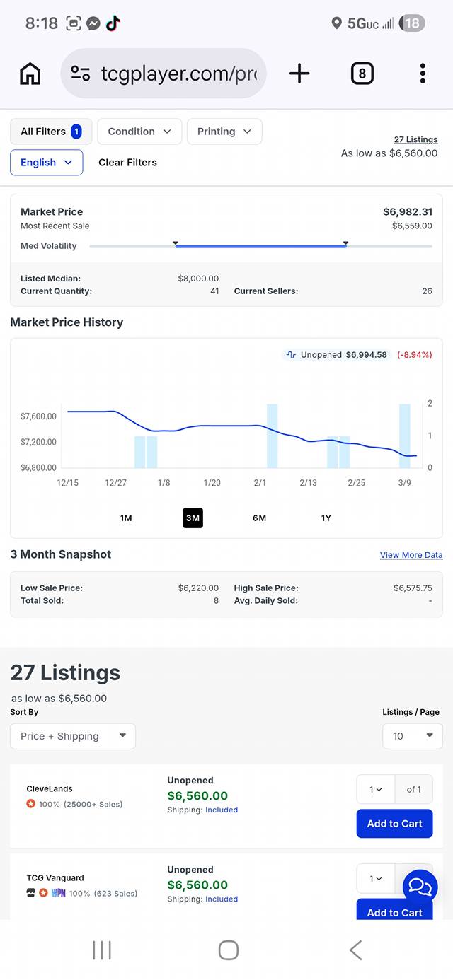Screen dimensions: 453x980
Task: Tap the sales bar near 2/1 on chart
Action: pyautogui.click(x=273, y=436)
